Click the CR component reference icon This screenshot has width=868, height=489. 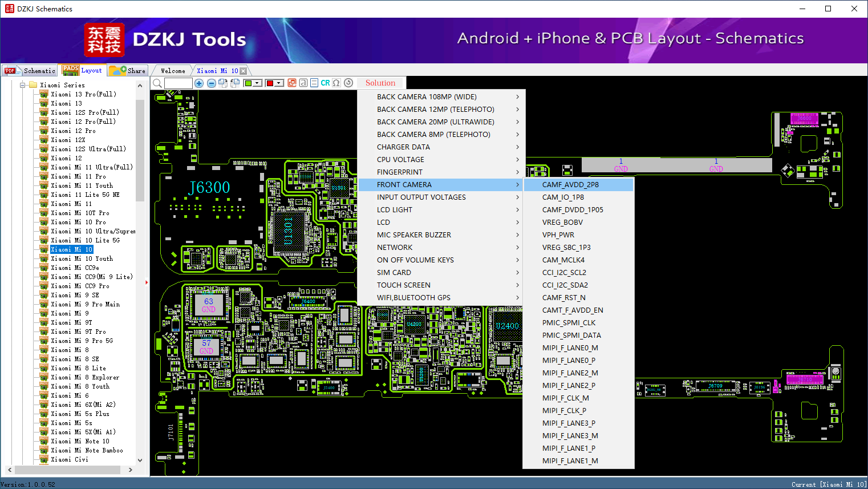325,83
